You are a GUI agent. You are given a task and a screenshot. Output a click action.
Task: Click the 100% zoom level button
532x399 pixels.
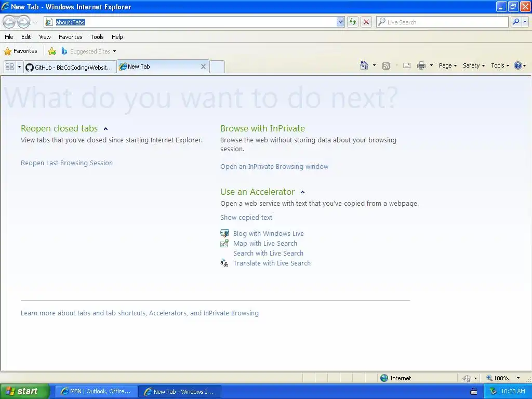point(497,378)
